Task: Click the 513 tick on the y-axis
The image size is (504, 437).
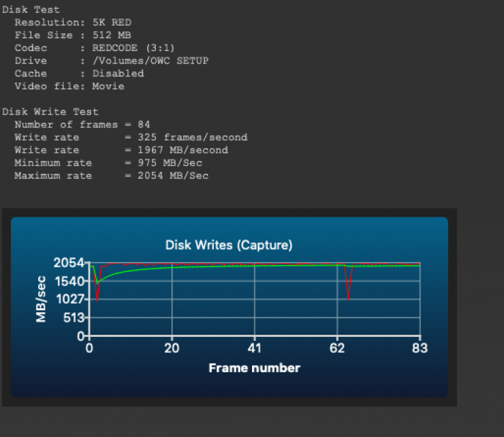Action: pyautogui.click(x=72, y=318)
